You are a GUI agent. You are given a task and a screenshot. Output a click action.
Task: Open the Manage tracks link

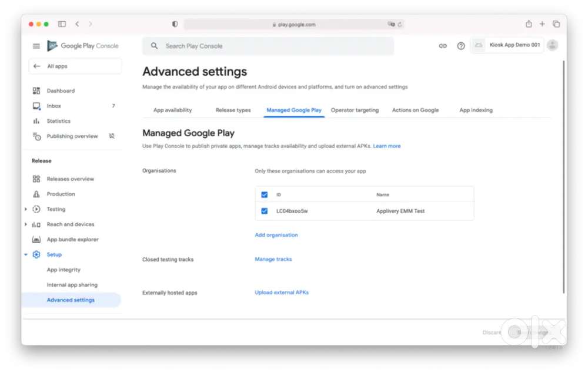[273, 259]
